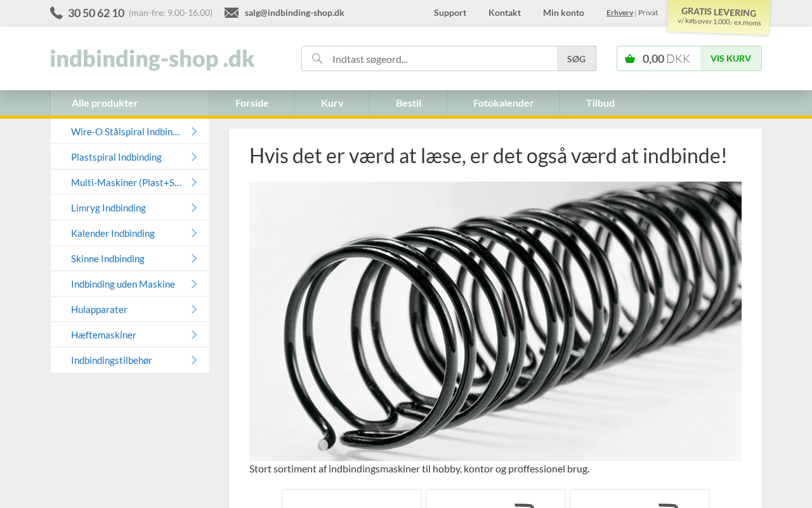Expand the Hæftemaskiner chevron
This screenshot has height=508, width=812.
[x=194, y=335]
